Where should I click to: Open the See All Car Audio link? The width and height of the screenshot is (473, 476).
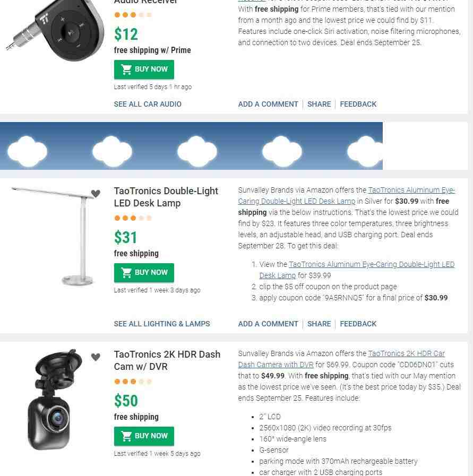tap(148, 104)
